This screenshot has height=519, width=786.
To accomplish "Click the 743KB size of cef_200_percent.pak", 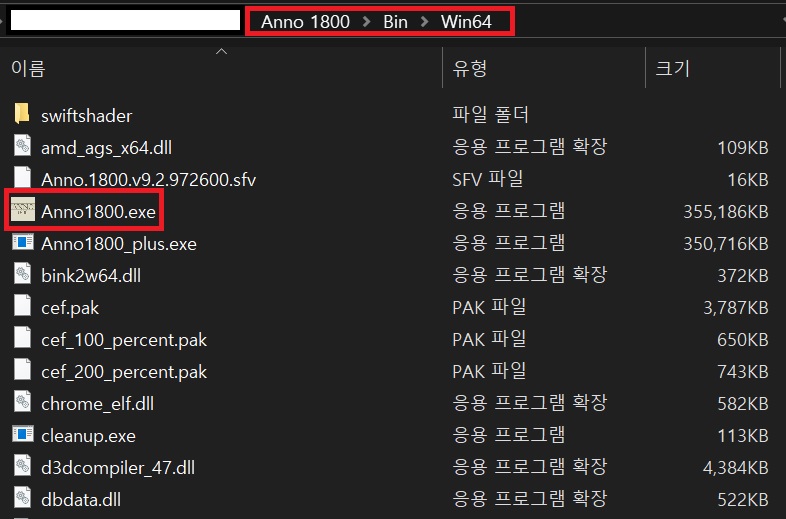I will 743,372.
